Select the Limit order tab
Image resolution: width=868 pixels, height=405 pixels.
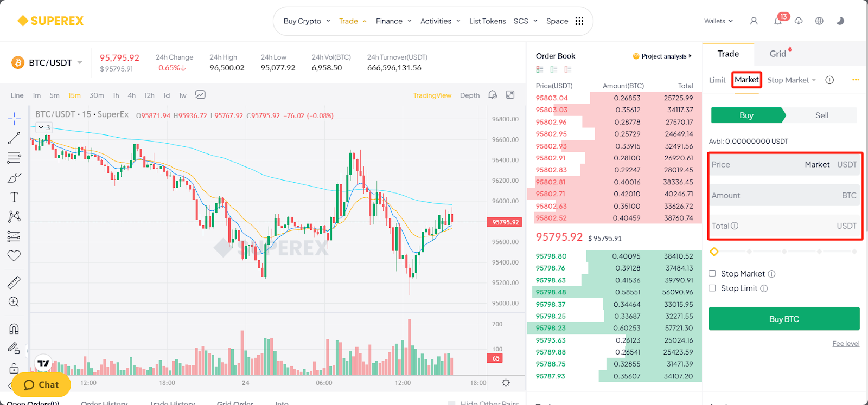point(717,80)
